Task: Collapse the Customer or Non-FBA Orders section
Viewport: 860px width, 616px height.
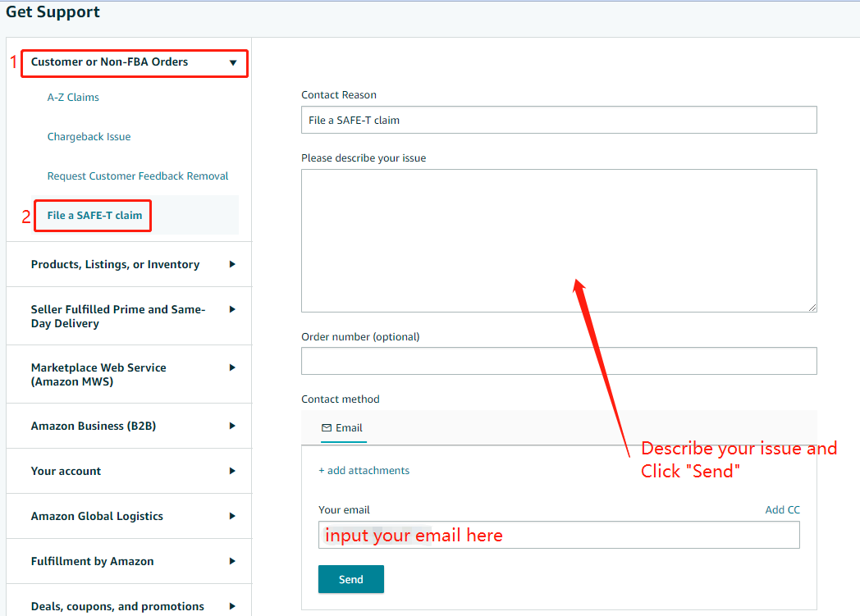Action: [x=233, y=62]
